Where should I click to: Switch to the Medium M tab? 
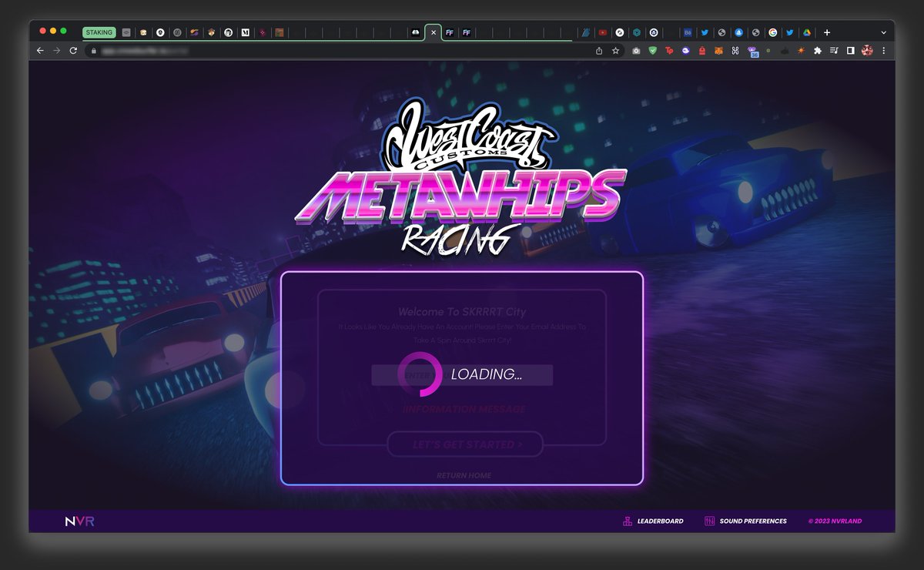[x=245, y=32]
